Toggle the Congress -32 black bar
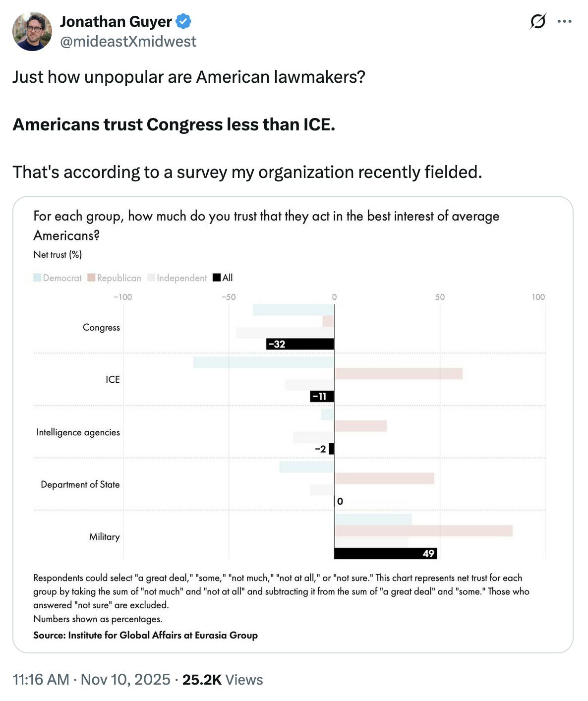The image size is (588, 701). pos(300,344)
